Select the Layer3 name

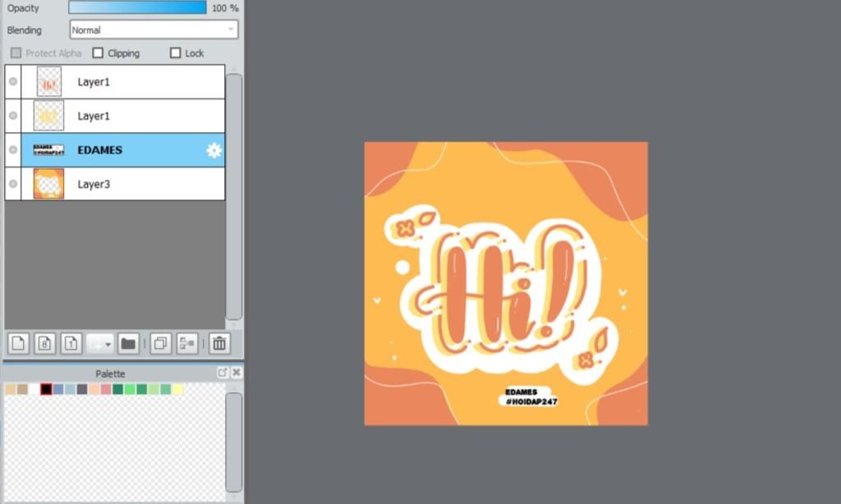tap(94, 184)
